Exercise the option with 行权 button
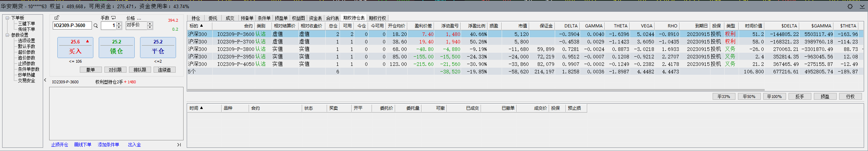Viewport: 868px width, 151px height. (x=850, y=97)
